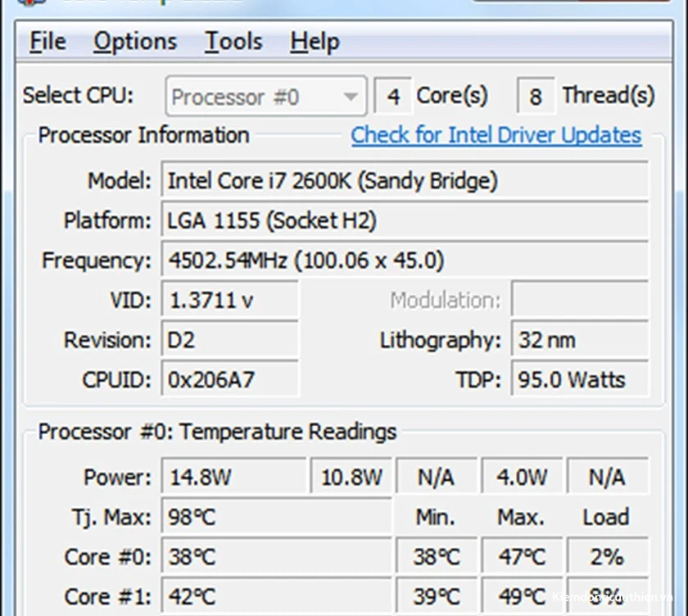Select the Platform value LGA 1155 (Socket H2)
Screen dimensions: 688x616
(x=405, y=220)
